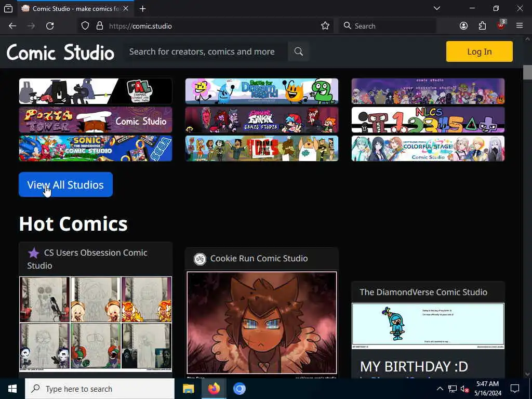Click the Cookie Run studio avatar icon
The width and height of the screenshot is (532, 399).
pos(200,259)
